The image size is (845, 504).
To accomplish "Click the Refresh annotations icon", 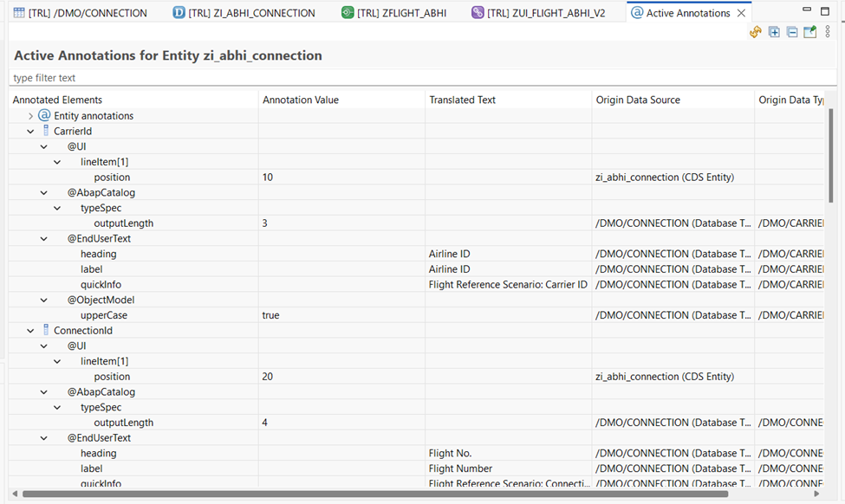I will point(756,32).
